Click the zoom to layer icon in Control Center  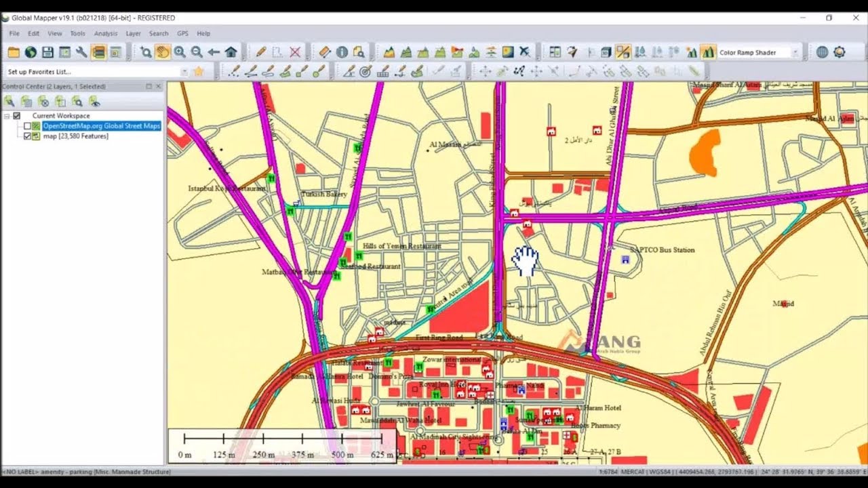[x=77, y=102]
